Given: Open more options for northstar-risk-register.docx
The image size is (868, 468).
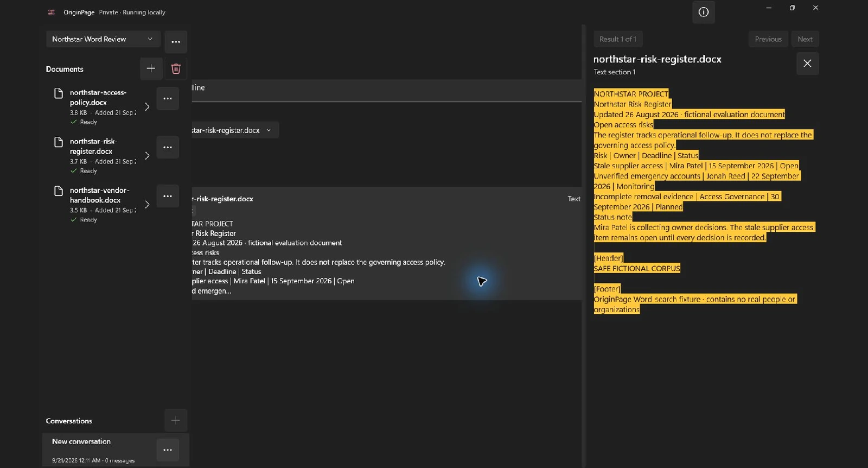Looking at the screenshot, I should tap(168, 147).
